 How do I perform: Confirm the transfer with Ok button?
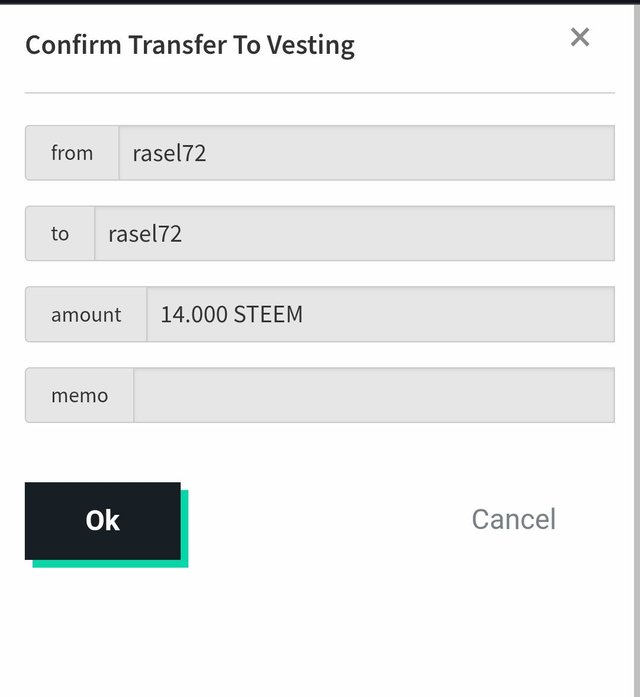tap(103, 521)
